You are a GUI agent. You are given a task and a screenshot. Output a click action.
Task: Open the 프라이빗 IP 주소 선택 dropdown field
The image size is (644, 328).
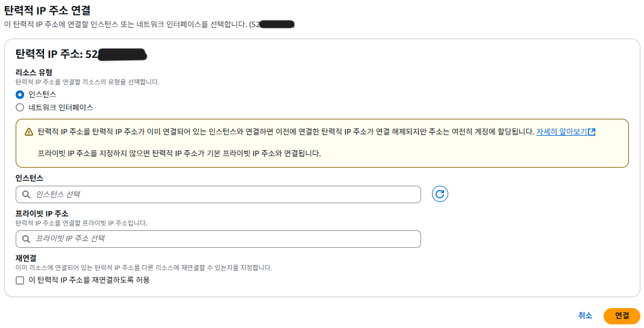point(223,239)
